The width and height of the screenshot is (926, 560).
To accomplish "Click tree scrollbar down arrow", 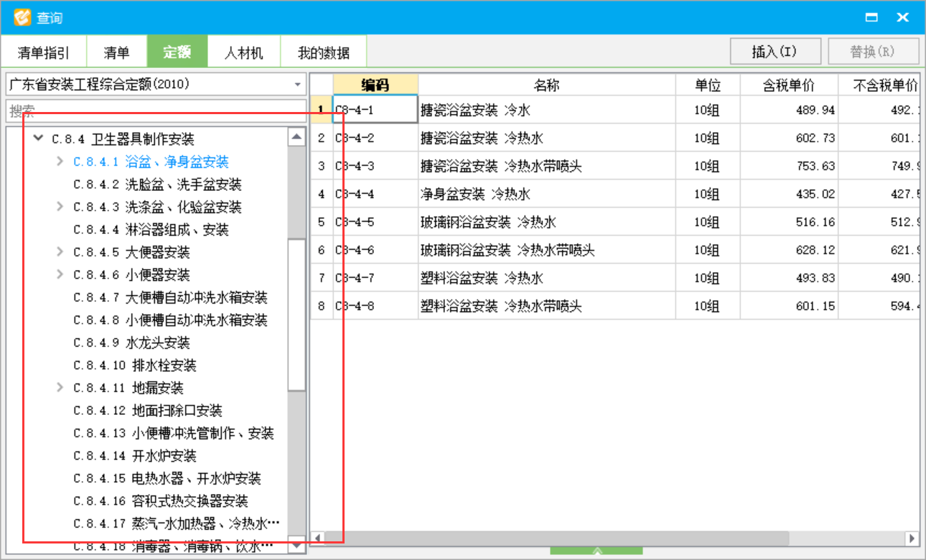I will pyautogui.click(x=296, y=545).
